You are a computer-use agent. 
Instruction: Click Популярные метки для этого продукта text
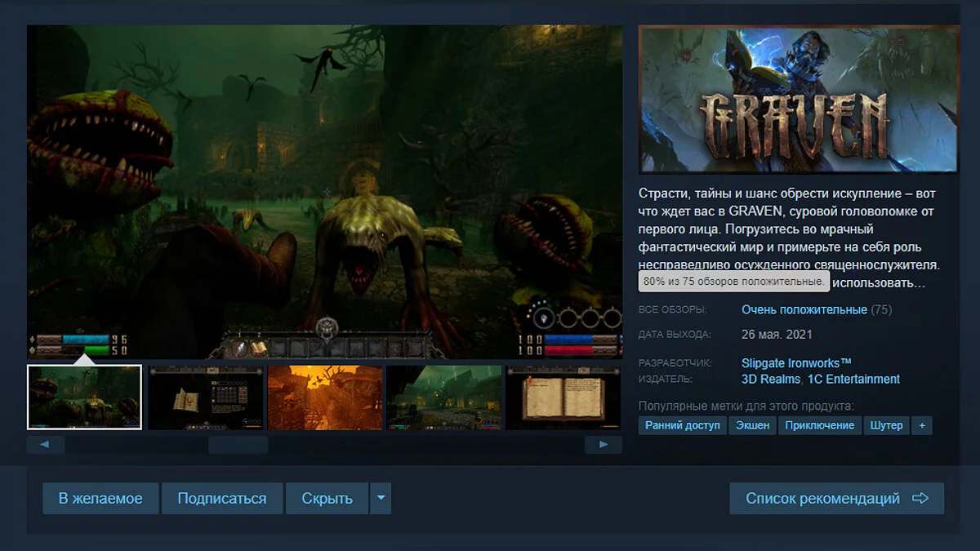(x=746, y=406)
